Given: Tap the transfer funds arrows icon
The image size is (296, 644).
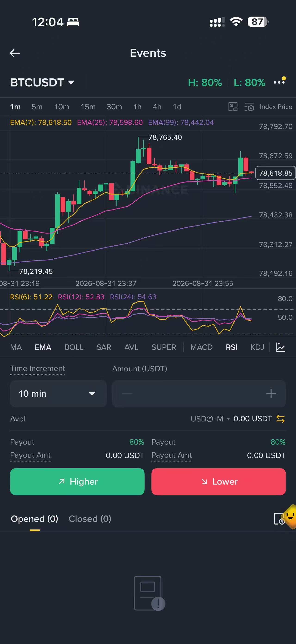Looking at the screenshot, I should (x=281, y=419).
